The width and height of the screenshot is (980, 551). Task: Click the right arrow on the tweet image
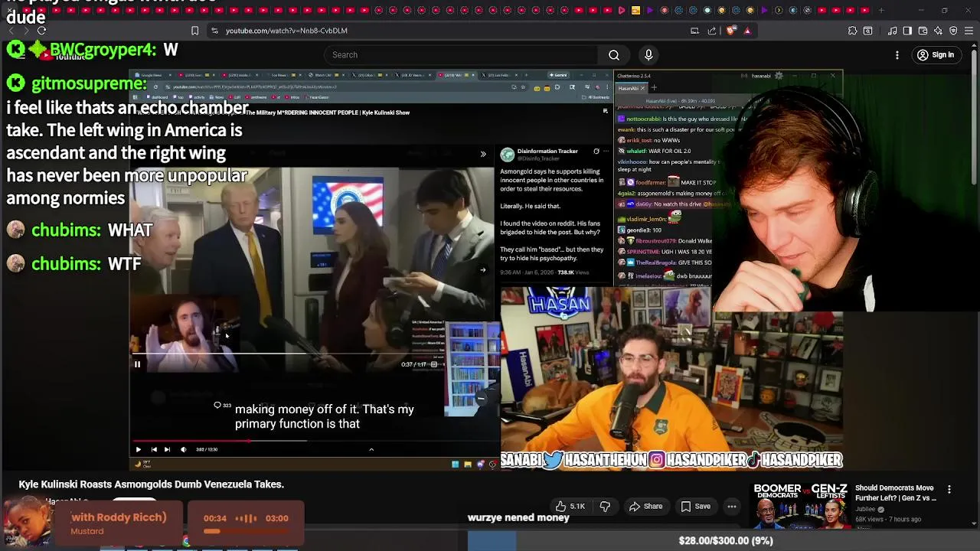pyautogui.click(x=482, y=269)
